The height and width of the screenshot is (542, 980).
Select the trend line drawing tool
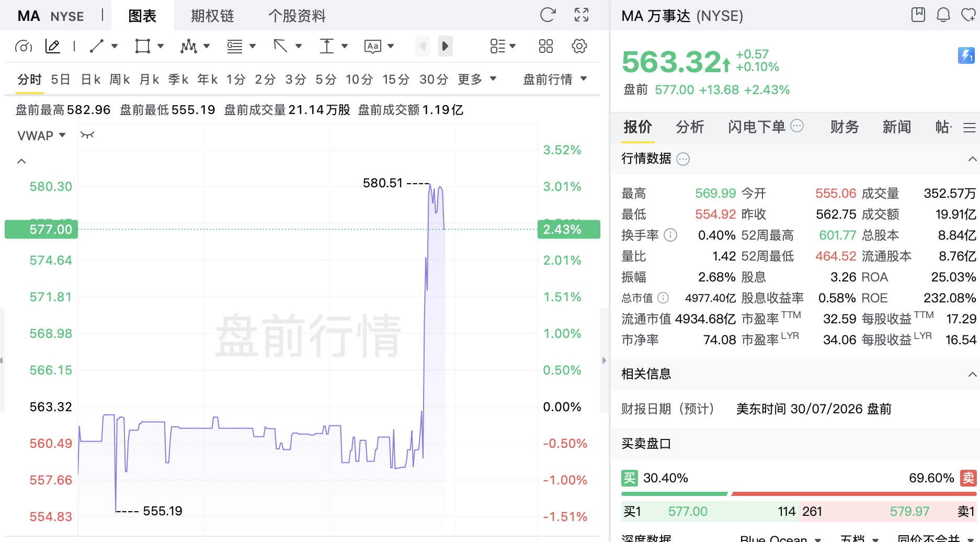click(x=96, y=46)
